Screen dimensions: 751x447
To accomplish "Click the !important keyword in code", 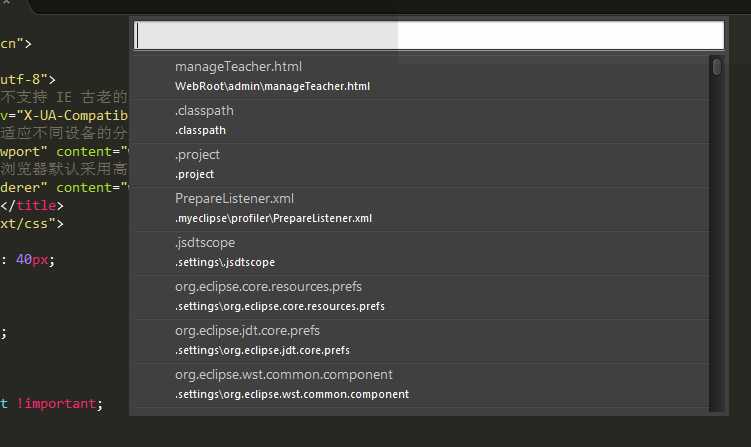I will (57, 403).
